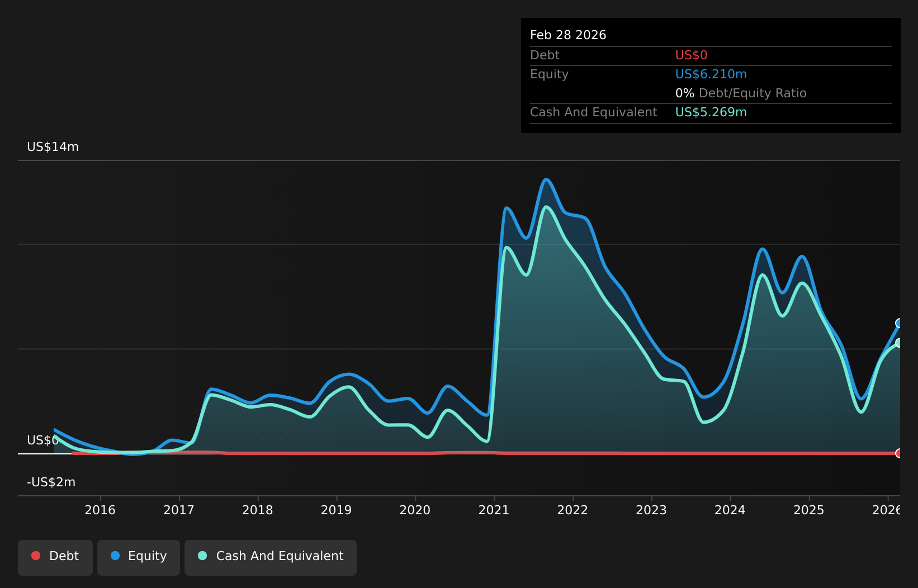The height and width of the screenshot is (588, 918).
Task: Click the Equity endpoint marker at Feb 2026
Action: [x=899, y=323]
